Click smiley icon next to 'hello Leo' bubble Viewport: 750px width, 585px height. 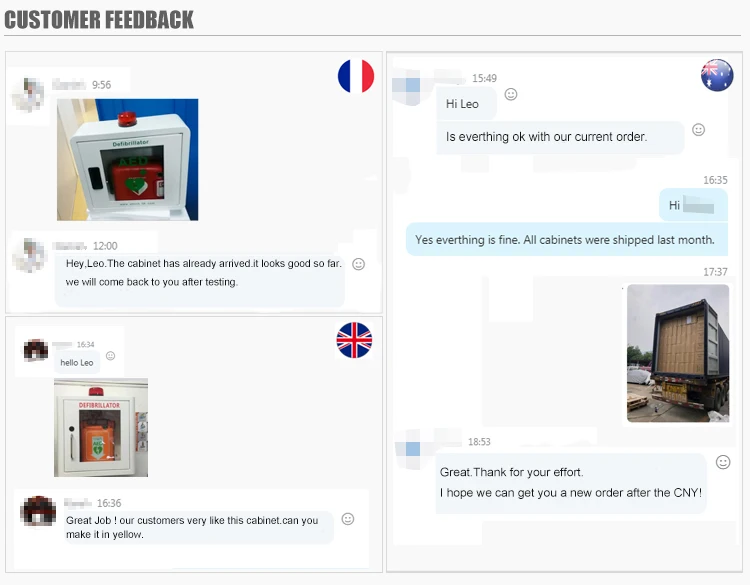coord(110,356)
